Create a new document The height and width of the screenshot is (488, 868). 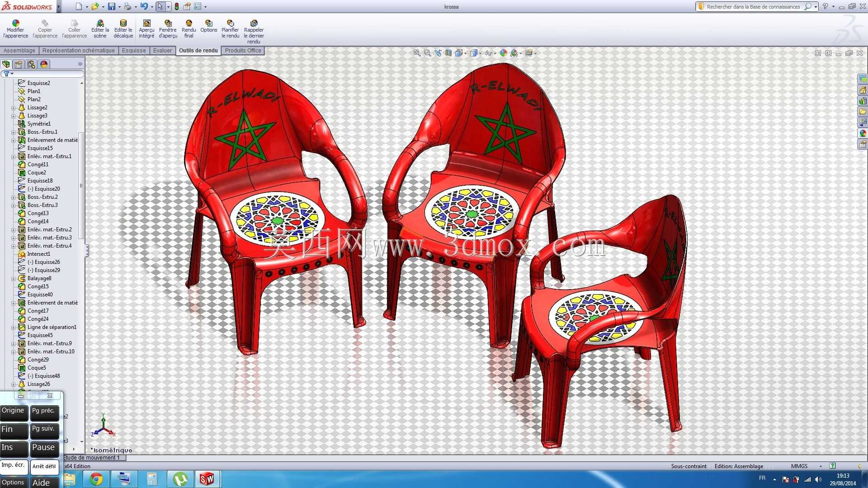(x=79, y=6)
